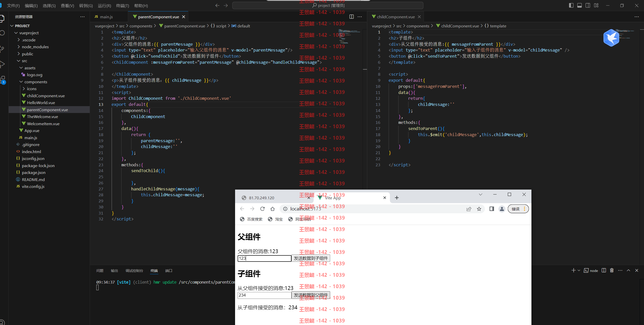Viewport: 644px width, 325px height.
Task: Open the browser home page
Action: pyautogui.click(x=272, y=209)
